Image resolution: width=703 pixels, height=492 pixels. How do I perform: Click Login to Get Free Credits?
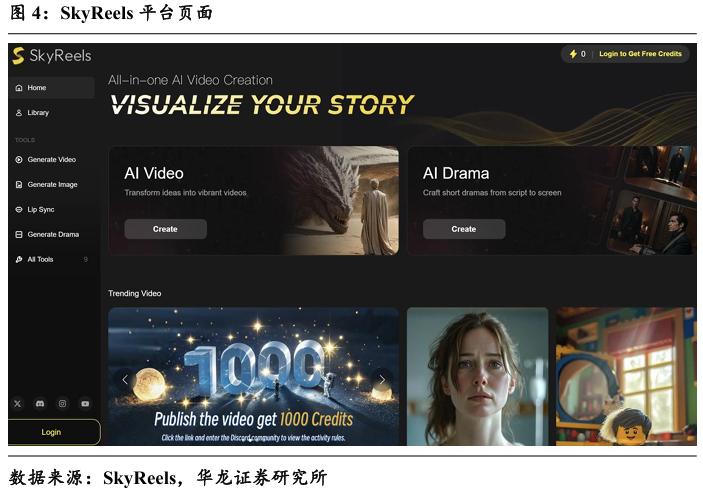point(640,54)
